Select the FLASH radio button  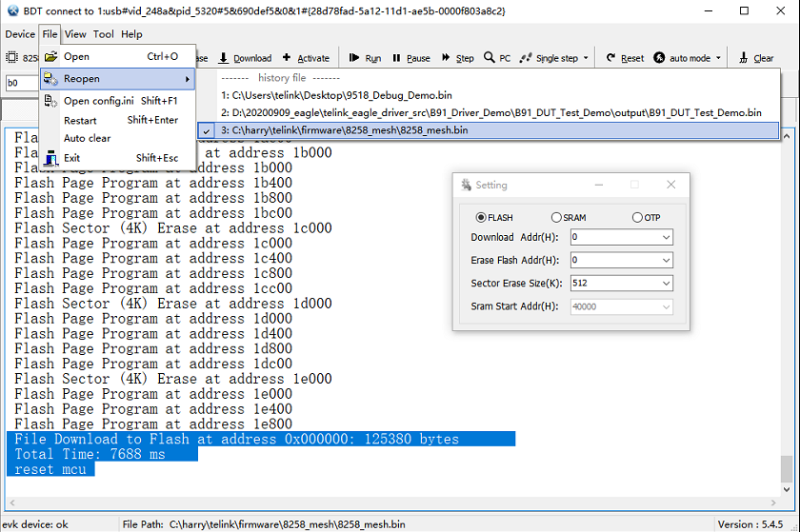481,218
